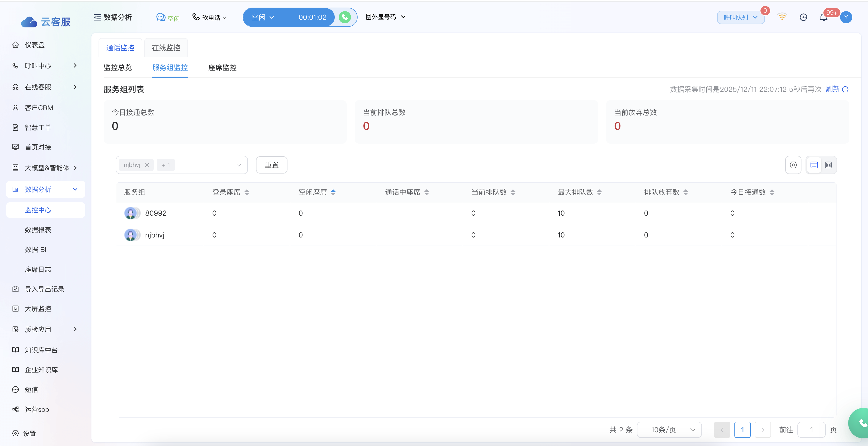Click the 重置 button
Image resolution: width=868 pixels, height=446 pixels.
(x=271, y=165)
